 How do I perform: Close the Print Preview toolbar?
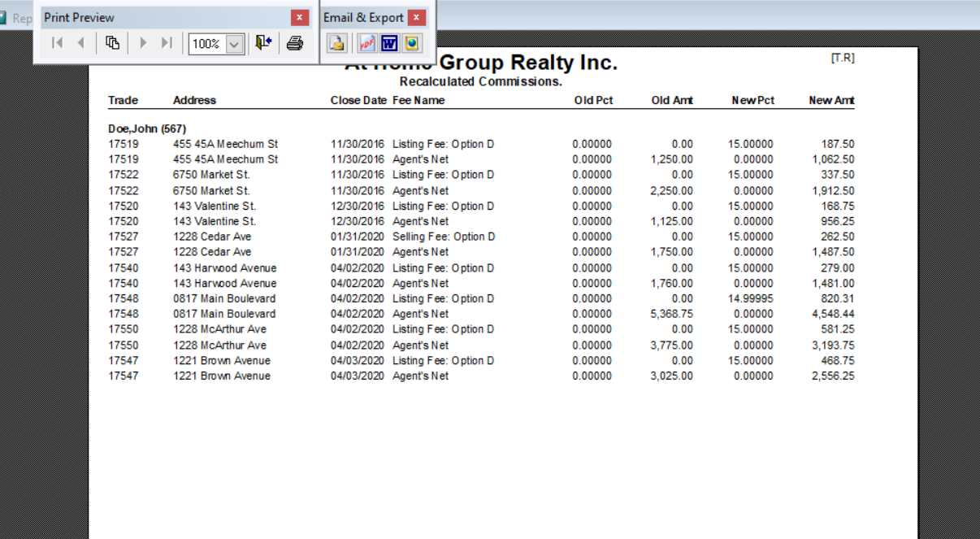[x=300, y=17]
